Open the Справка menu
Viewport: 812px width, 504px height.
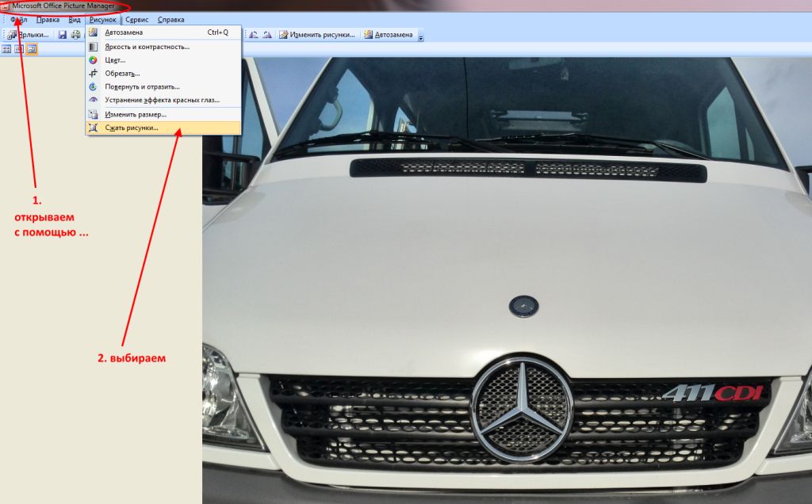(x=171, y=20)
